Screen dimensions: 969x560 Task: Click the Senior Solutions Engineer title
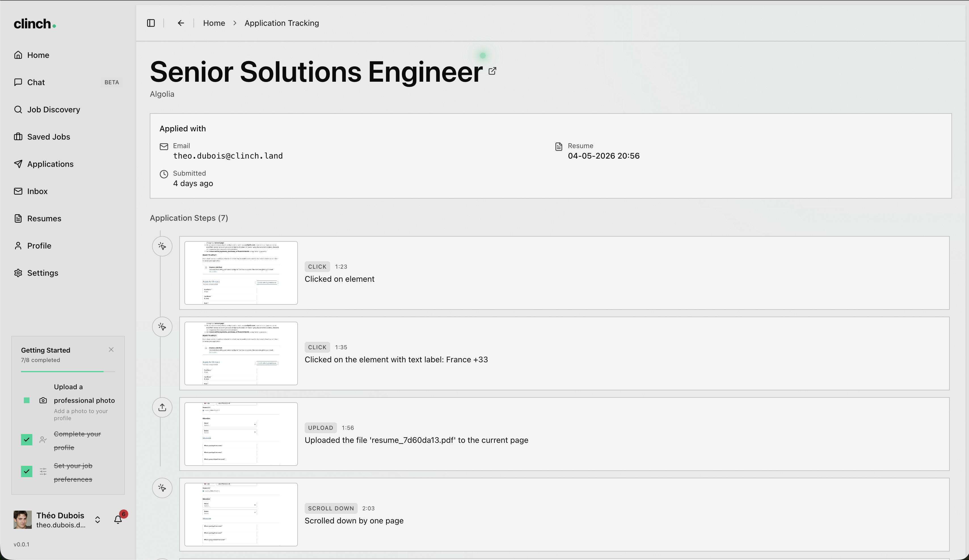click(316, 71)
